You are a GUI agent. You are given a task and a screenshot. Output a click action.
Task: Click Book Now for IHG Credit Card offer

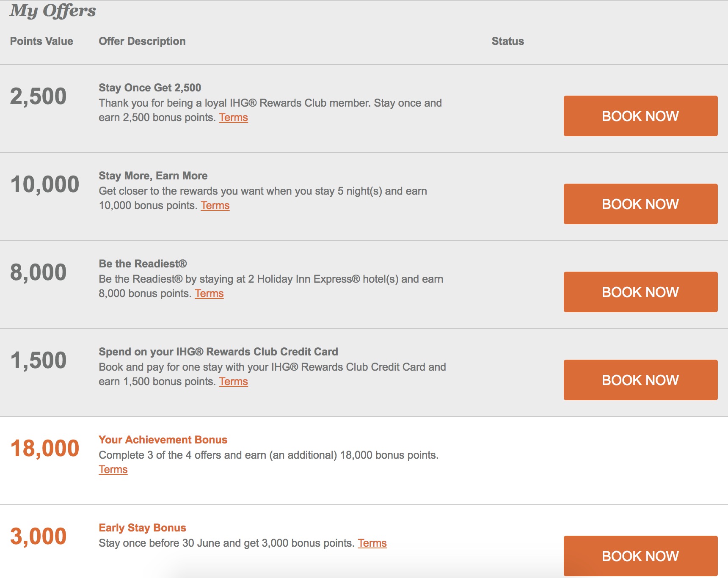coord(640,380)
